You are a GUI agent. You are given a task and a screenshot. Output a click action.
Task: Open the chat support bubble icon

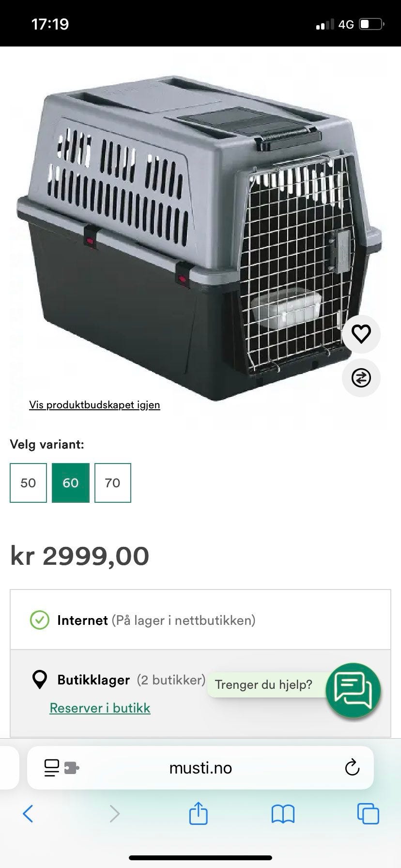[x=353, y=690]
